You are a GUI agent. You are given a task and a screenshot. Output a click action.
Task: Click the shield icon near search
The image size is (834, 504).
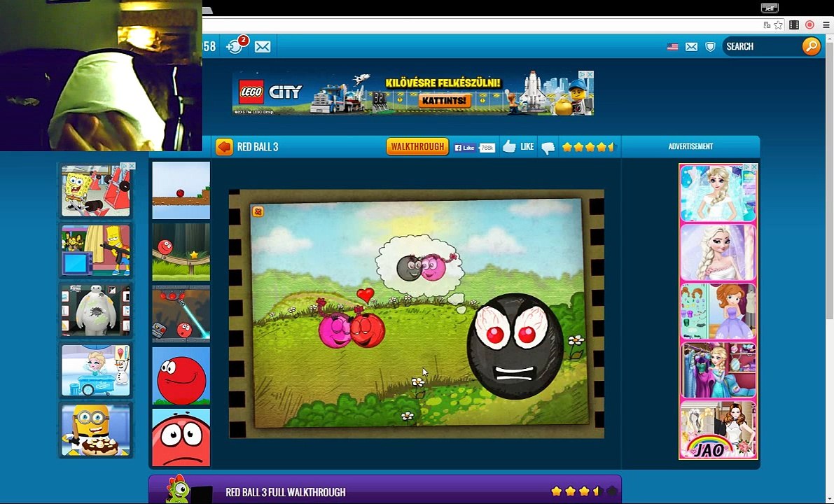710,47
